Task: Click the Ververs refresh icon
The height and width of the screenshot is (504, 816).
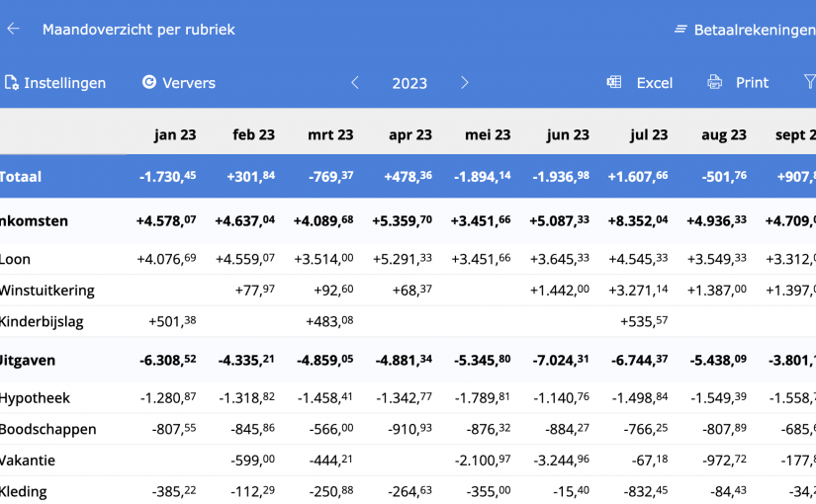Action: click(x=149, y=83)
